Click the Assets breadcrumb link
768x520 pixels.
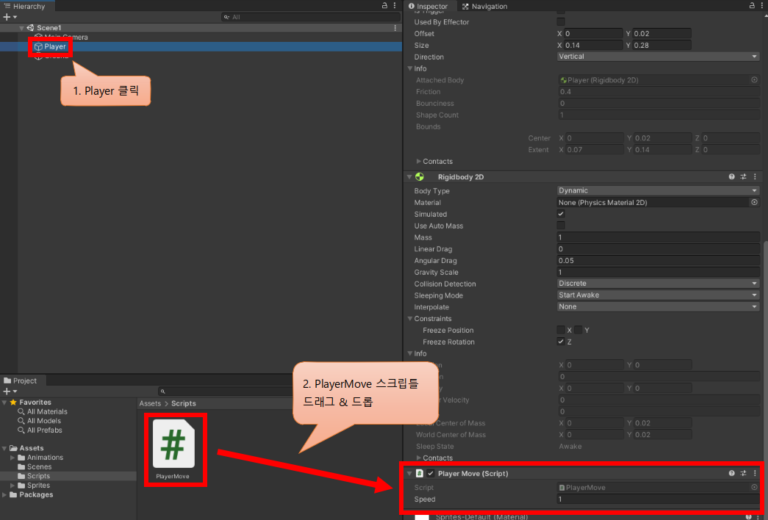point(150,403)
